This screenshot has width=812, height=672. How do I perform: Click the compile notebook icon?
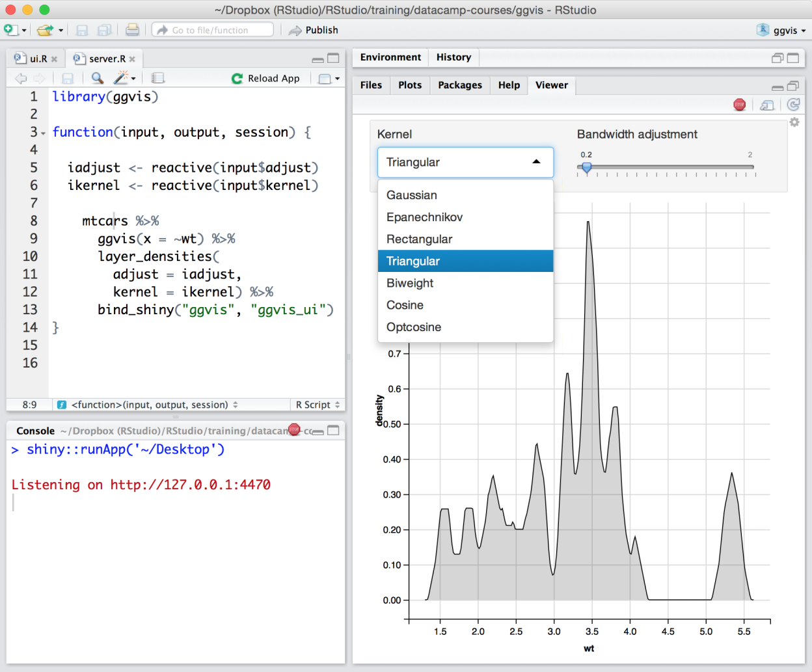pyautogui.click(x=157, y=79)
